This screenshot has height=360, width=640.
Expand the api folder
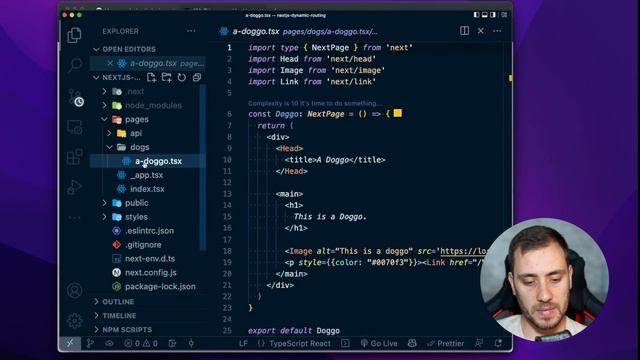(x=109, y=133)
